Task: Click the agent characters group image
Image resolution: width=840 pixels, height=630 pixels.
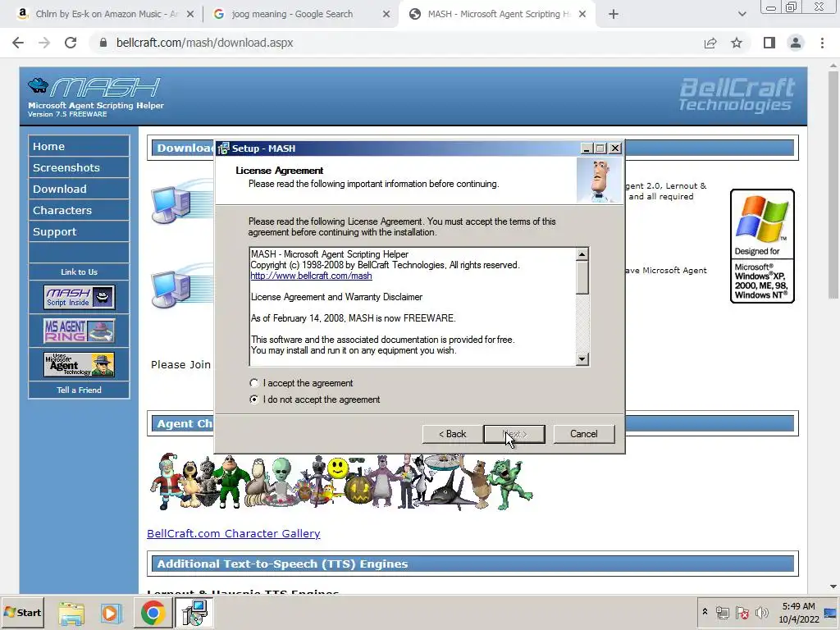Action: tap(341, 482)
